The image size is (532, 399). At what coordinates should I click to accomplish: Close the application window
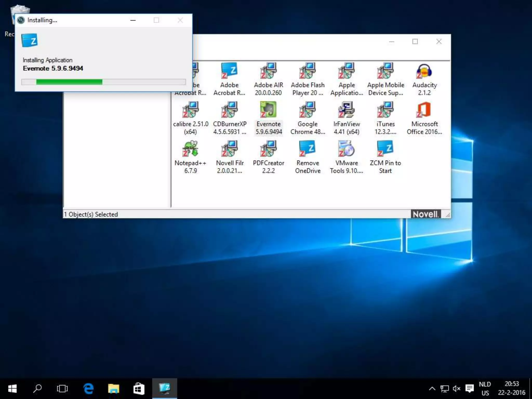coord(439,42)
